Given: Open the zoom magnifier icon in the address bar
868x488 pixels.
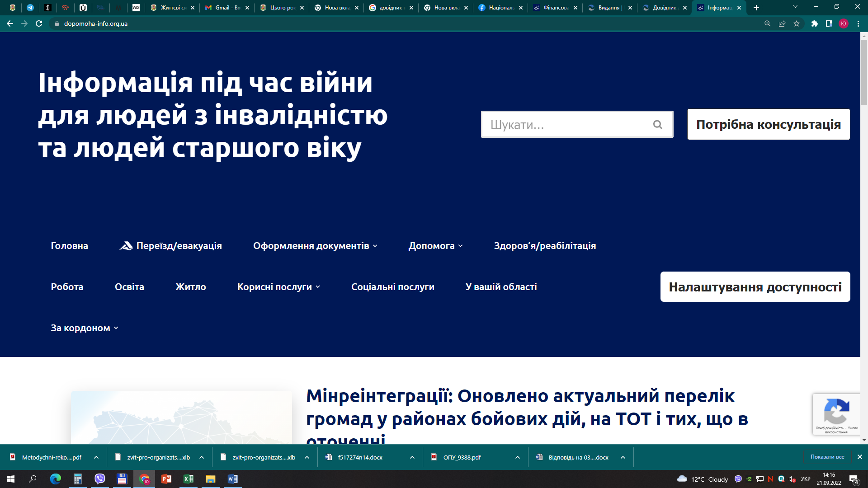Looking at the screenshot, I should pos(767,23).
